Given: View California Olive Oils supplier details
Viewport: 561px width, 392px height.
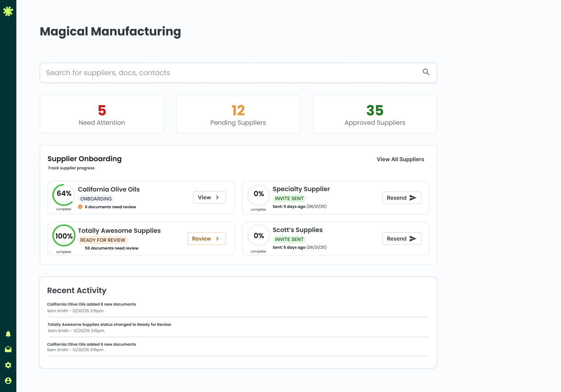Looking at the screenshot, I should 209,197.
